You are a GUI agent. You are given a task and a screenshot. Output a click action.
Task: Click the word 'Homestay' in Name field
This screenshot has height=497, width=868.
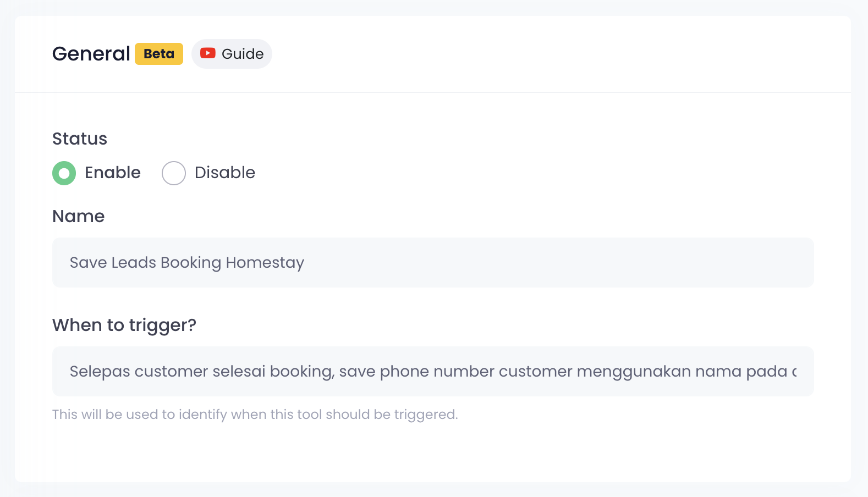[x=265, y=263]
